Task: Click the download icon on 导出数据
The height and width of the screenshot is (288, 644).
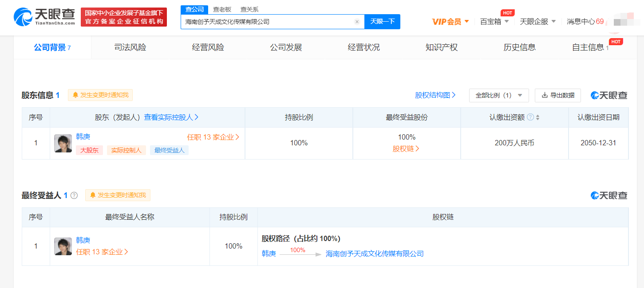Action: (545, 95)
